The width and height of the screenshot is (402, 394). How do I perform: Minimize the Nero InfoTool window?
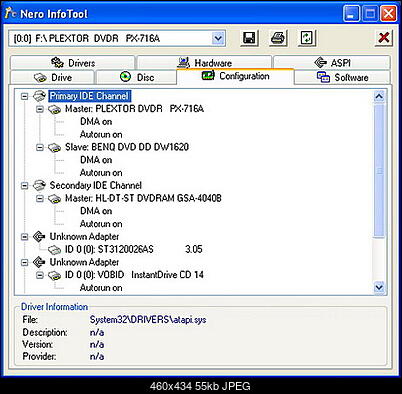tap(351, 14)
